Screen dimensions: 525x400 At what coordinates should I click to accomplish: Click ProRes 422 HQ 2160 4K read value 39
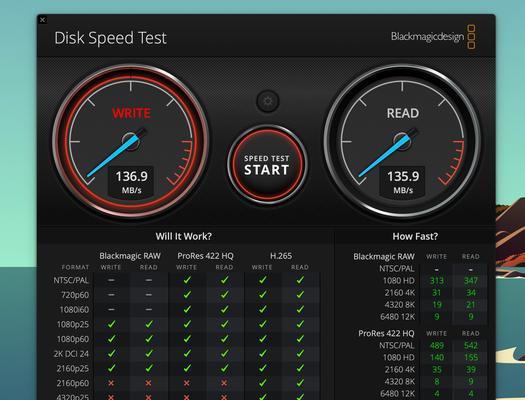[x=471, y=370]
